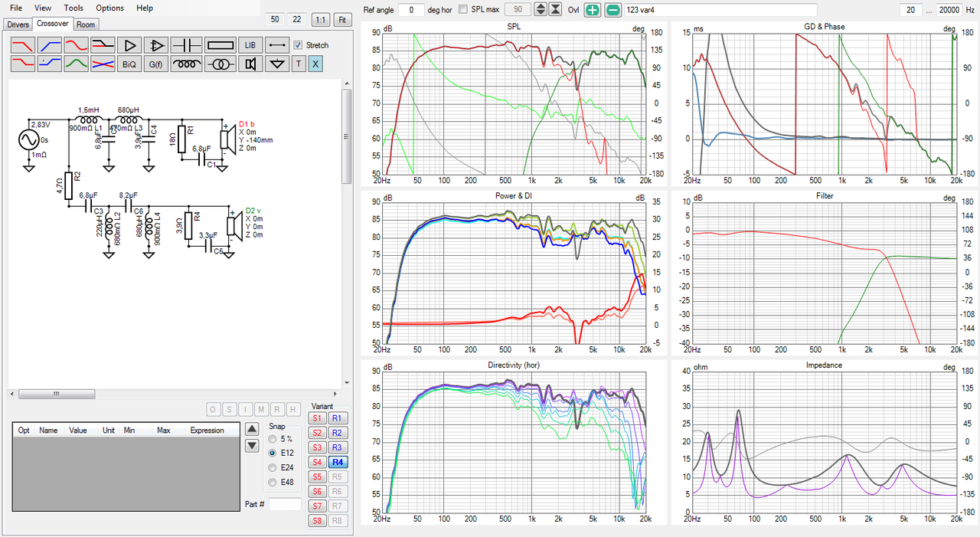The height and width of the screenshot is (537, 980).
Task: Click the schematic scrollbar right arrow
Action: [x=336, y=394]
